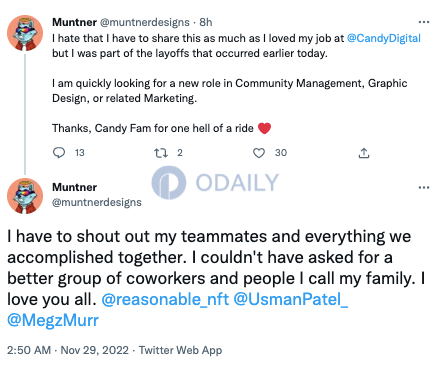
Task: Open the @CandyDigital mention link
Action: [x=384, y=38]
